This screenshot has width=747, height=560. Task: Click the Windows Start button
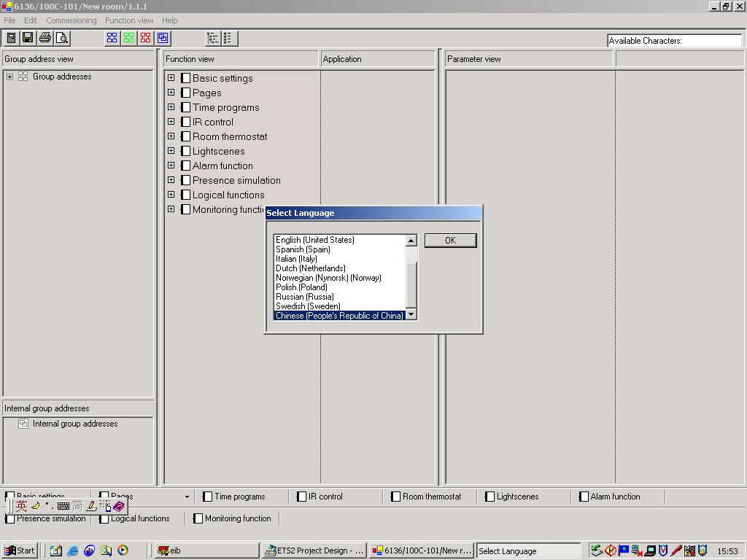[x=20, y=551]
